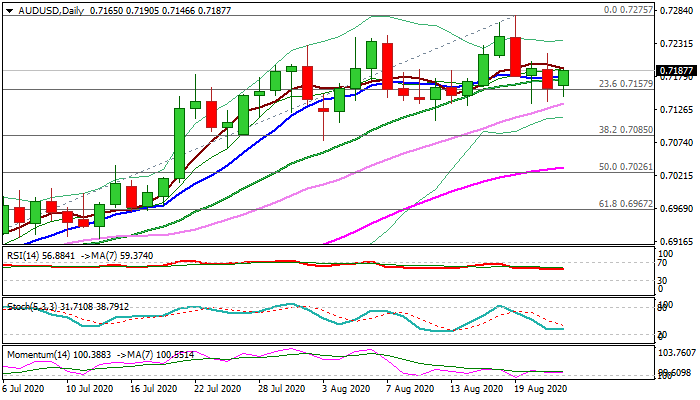Select the tall green candle after 16 Jul
The width and height of the screenshot is (700, 400).
point(180,142)
